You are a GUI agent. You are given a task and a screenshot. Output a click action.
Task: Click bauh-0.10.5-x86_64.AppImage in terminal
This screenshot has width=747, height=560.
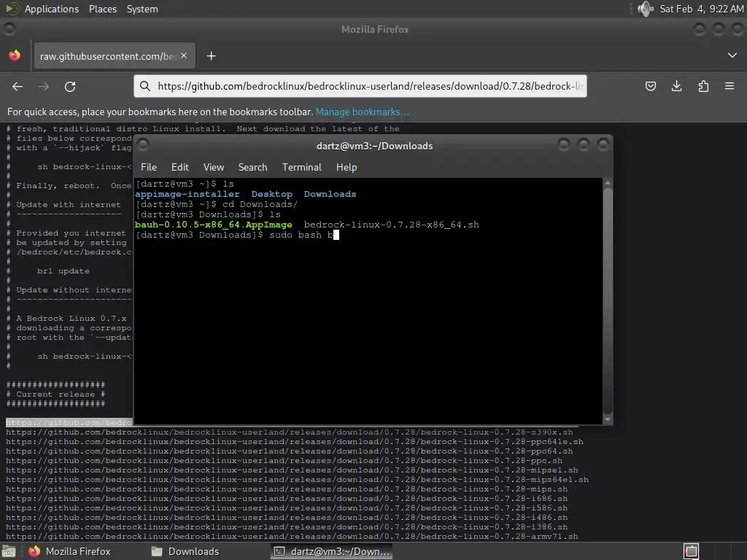(x=214, y=225)
